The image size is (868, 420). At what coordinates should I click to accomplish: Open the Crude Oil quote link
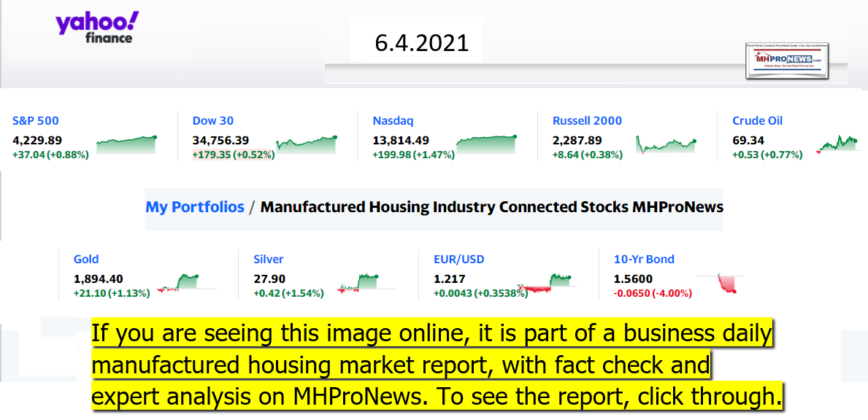click(757, 121)
